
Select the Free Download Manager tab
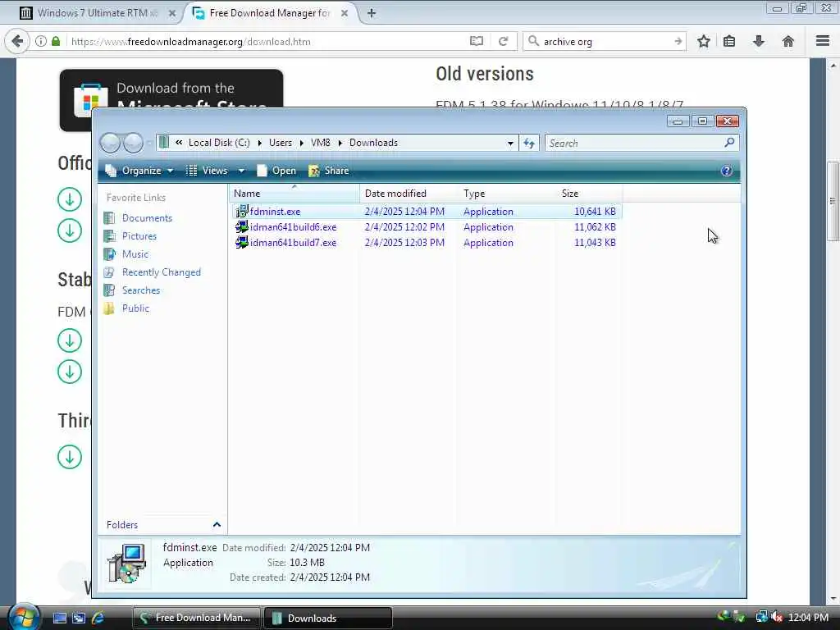(270, 13)
